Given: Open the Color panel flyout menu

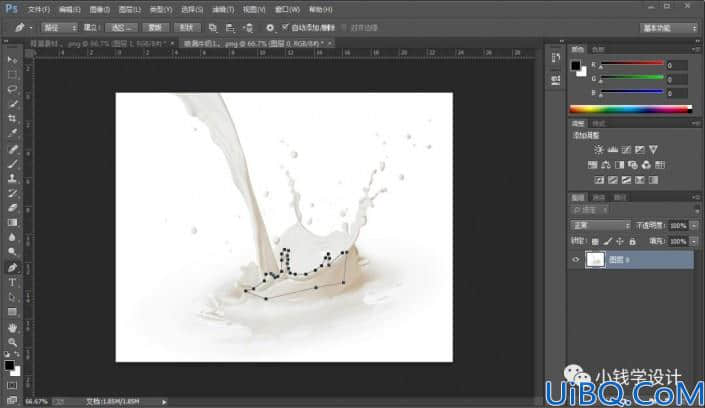Looking at the screenshot, I should point(696,49).
